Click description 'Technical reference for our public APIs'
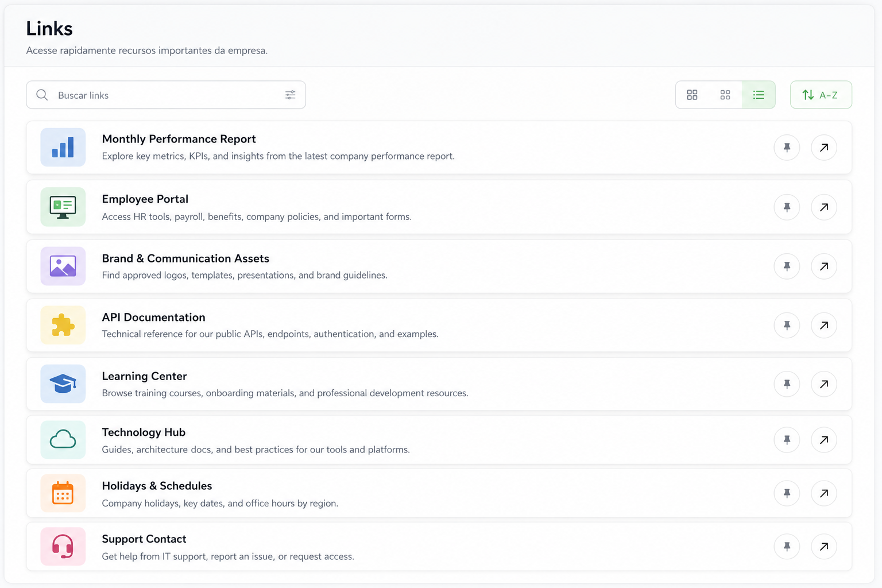Screen dimensions: 882x588 click(270, 334)
